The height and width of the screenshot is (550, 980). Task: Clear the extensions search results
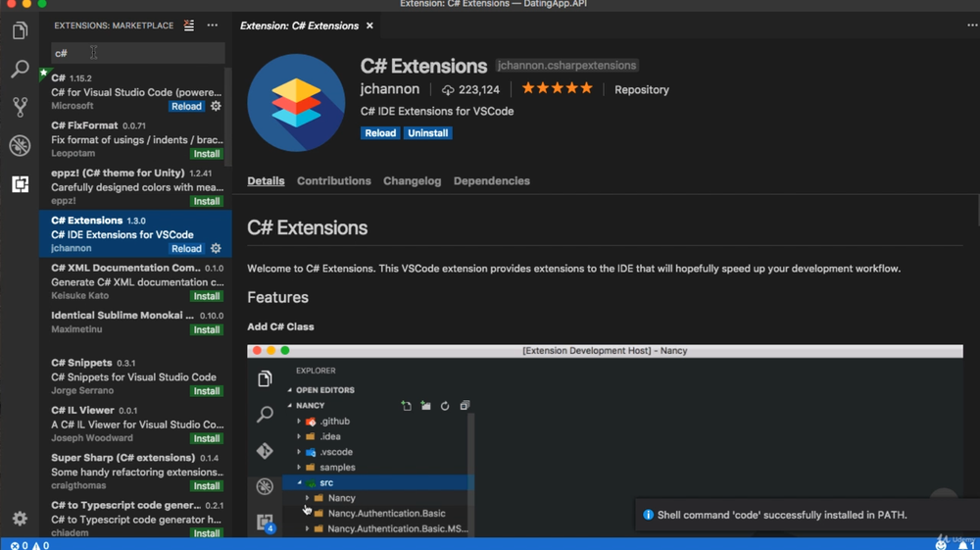[x=189, y=25]
